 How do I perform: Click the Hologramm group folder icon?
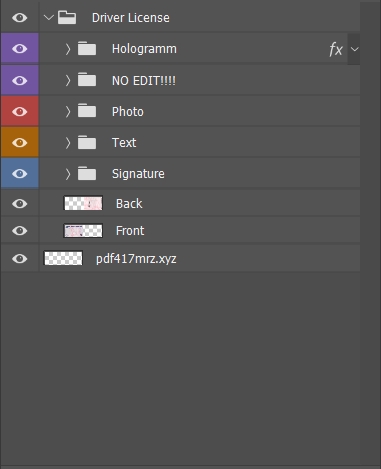87,49
